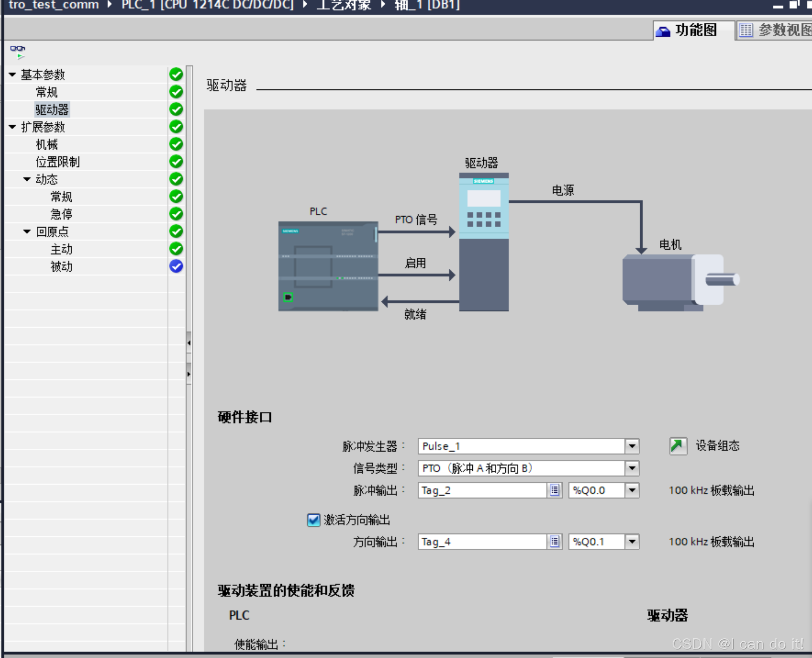Collapse the 基本参数 tree node
812x658 pixels.
point(12,75)
